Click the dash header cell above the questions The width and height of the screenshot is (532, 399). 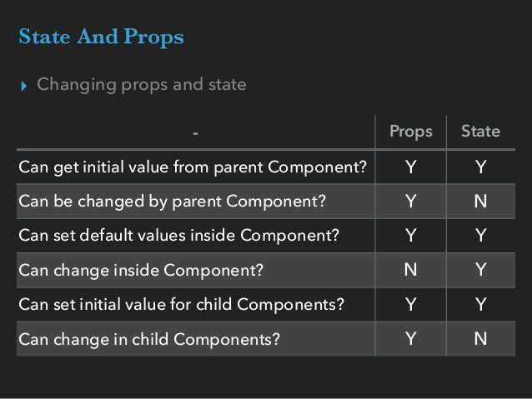196,132
